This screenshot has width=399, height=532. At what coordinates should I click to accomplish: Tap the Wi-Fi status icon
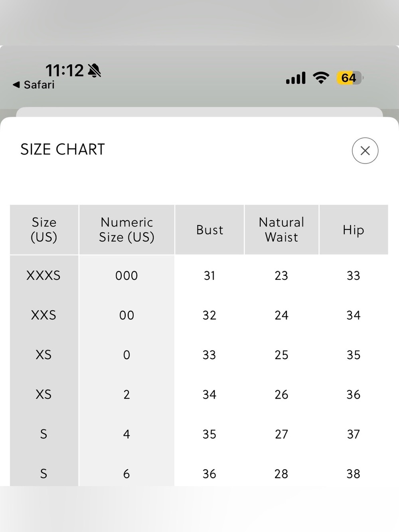pyautogui.click(x=321, y=77)
